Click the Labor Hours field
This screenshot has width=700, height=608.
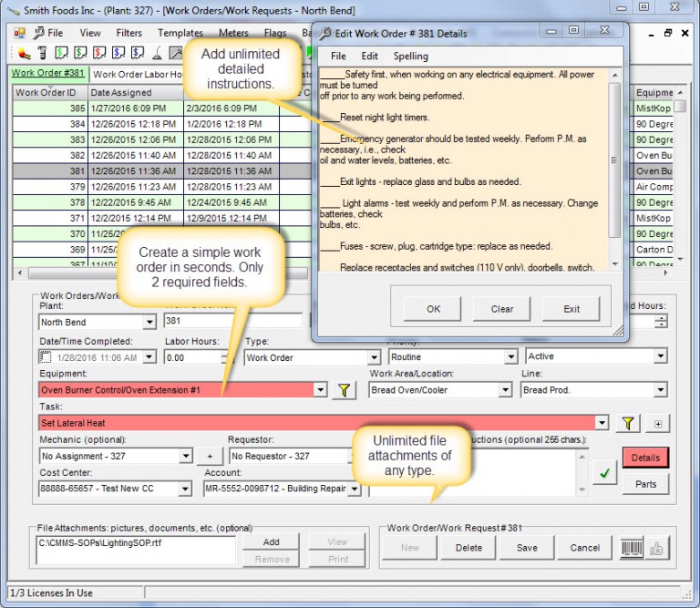click(x=194, y=357)
